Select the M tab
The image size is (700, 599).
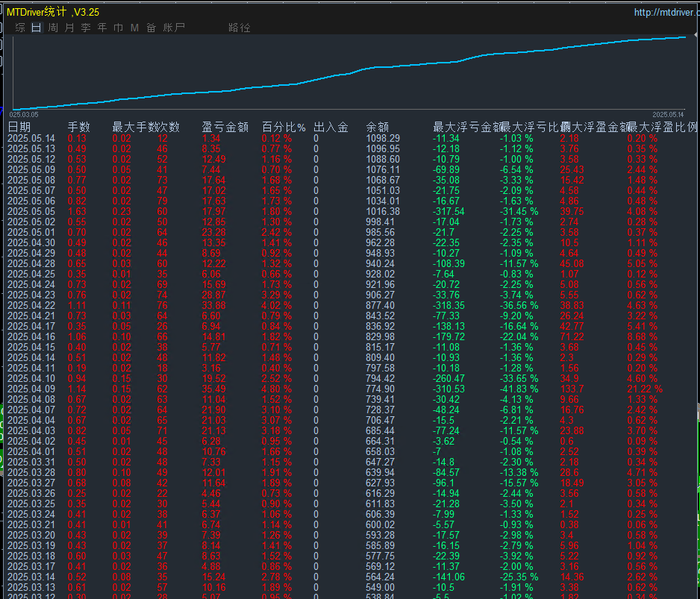135,28
